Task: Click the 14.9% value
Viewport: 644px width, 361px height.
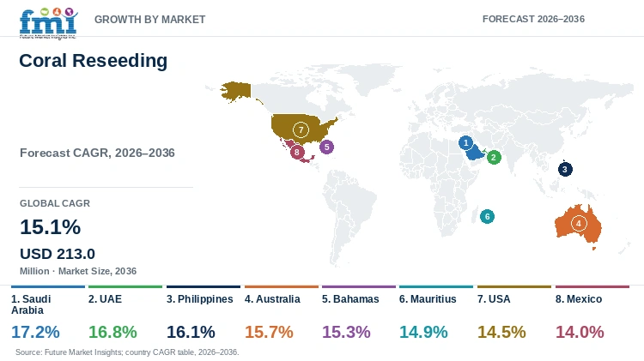Action: pos(423,332)
